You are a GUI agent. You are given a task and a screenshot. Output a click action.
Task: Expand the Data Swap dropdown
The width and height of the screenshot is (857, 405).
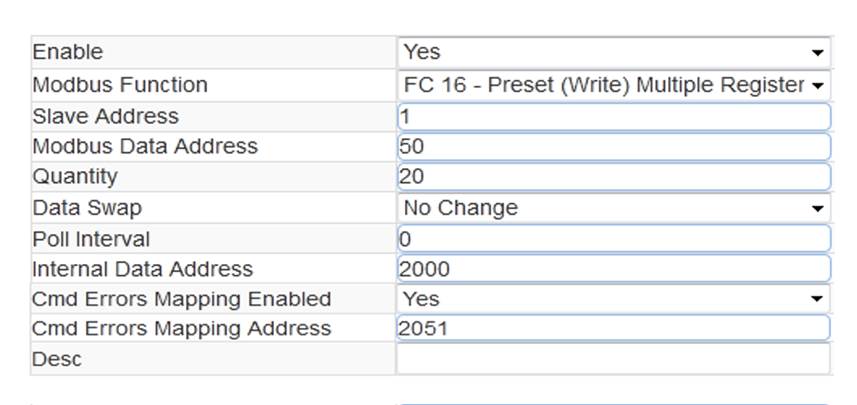tap(614, 208)
